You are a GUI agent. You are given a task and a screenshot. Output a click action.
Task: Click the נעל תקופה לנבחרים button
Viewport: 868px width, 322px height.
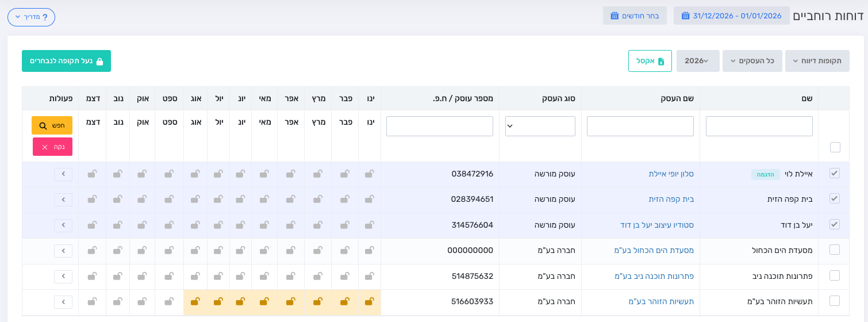[x=66, y=61]
